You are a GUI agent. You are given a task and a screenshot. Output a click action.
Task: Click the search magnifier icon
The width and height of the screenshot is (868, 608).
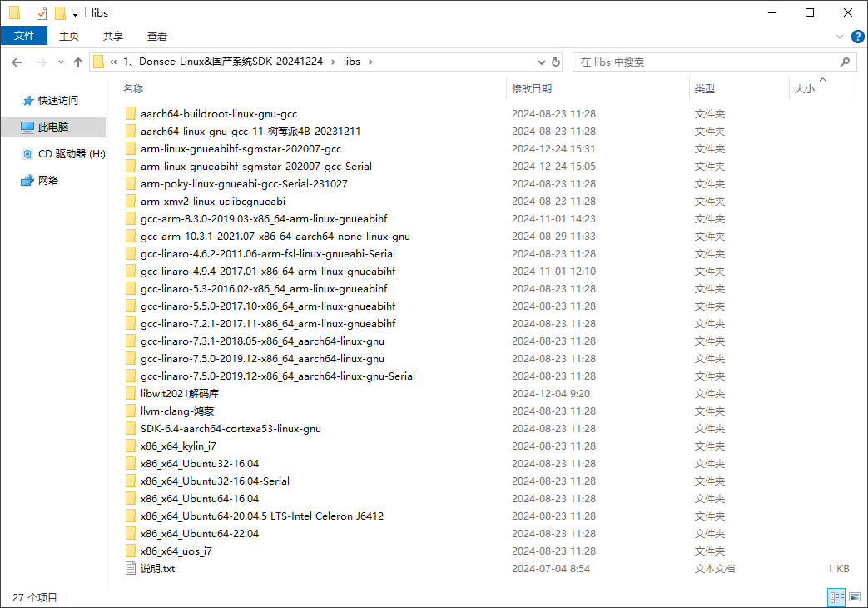click(845, 62)
